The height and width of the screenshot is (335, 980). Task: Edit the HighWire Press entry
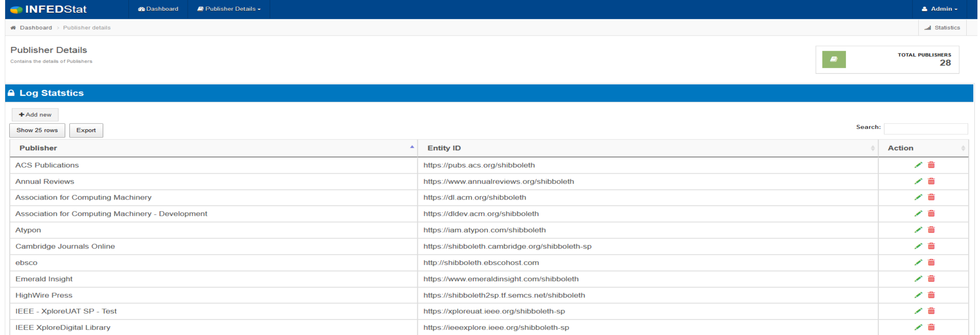pos(918,295)
